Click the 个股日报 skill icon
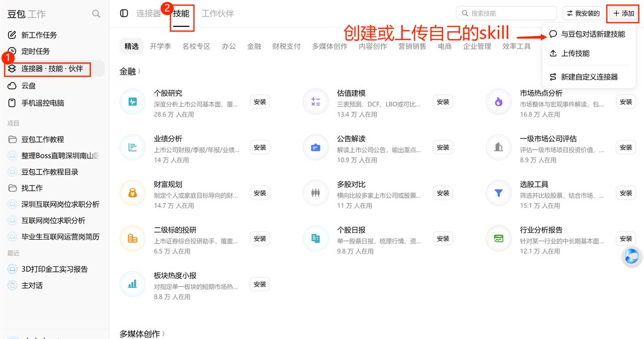Screen dimensions: 644x339 coord(316,239)
